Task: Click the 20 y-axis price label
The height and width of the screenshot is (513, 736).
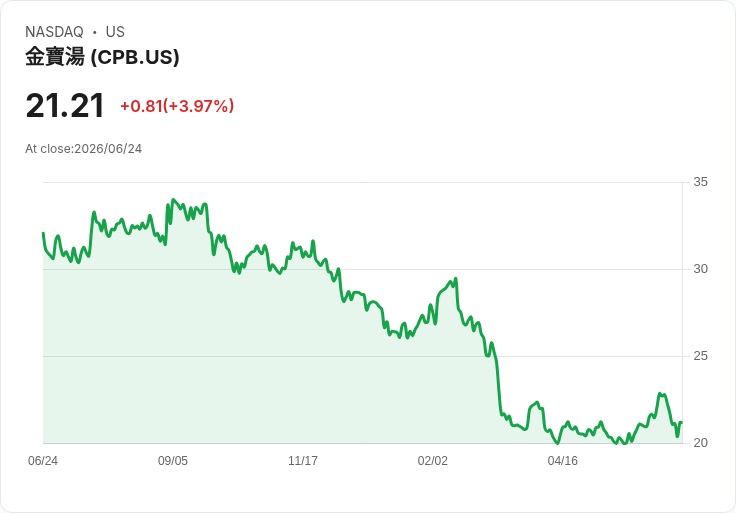Action: [700, 443]
